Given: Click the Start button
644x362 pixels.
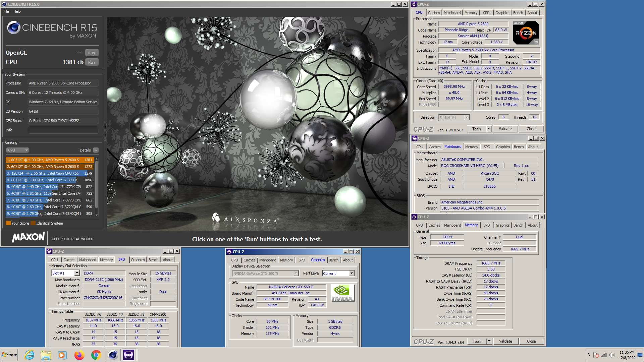Looking at the screenshot, I should click(x=9, y=355).
